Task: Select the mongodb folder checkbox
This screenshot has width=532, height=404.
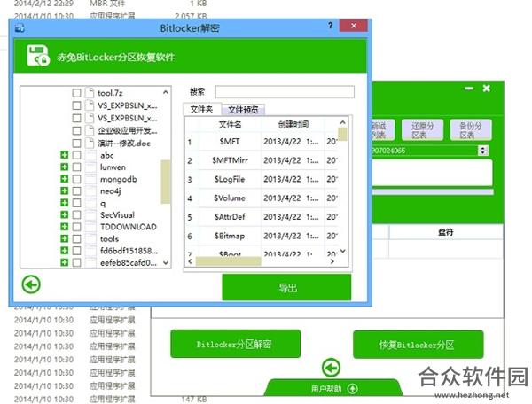Action: [x=76, y=179]
